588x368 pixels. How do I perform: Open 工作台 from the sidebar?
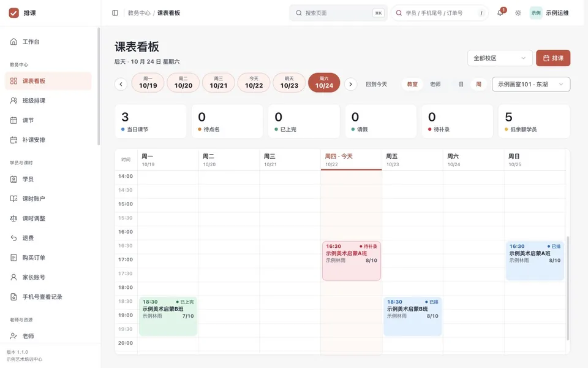pos(48,42)
